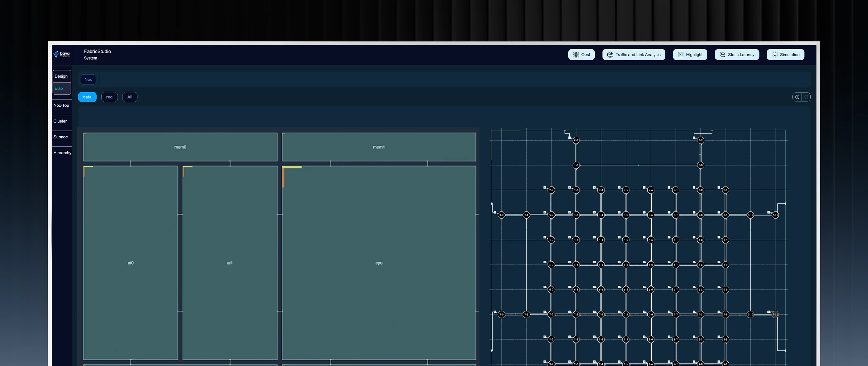
Task: Open the Static Latency view
Action: pyautogui.click(x=737, y=55)
